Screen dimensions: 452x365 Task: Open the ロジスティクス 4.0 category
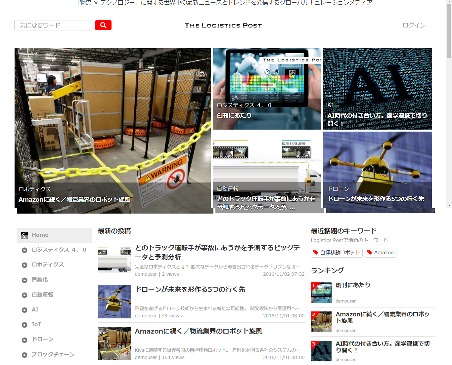tap(59, 250)
